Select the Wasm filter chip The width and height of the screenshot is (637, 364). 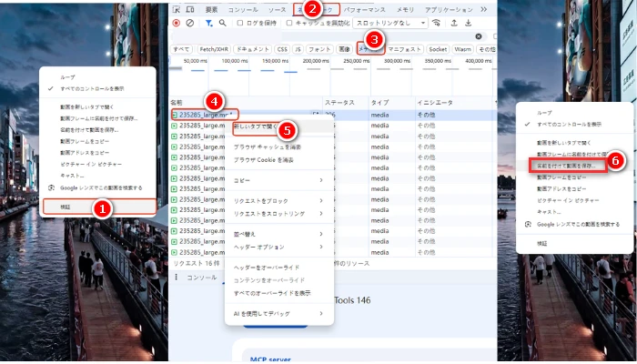click(462, 49)
